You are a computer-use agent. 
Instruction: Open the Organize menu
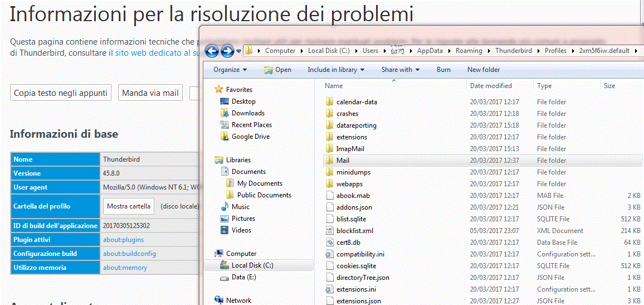[230, 70]
